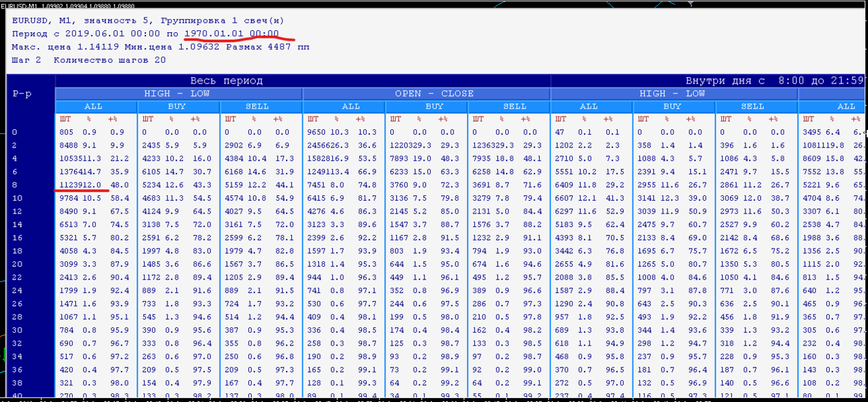This screenshot has width=868, height=402.
Task: Select the value 2088 in row 22
Action: (566, 277)
